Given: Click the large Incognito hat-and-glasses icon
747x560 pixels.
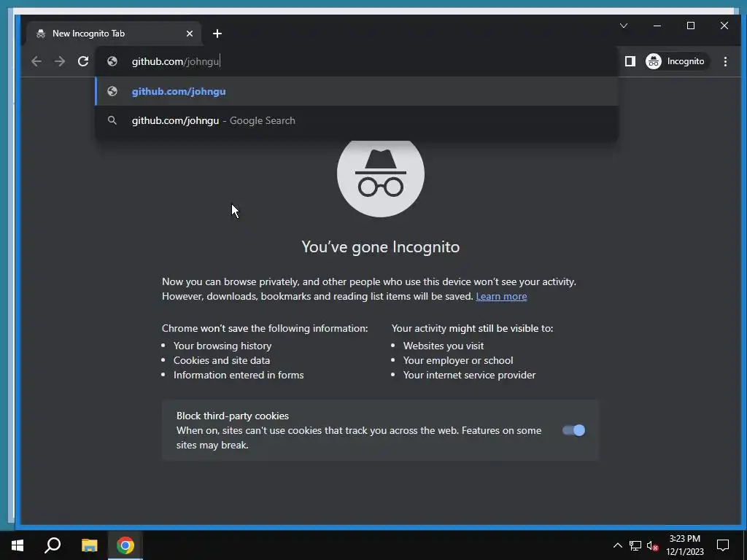Looking at the screenshot, I should [x=381, y=177].
